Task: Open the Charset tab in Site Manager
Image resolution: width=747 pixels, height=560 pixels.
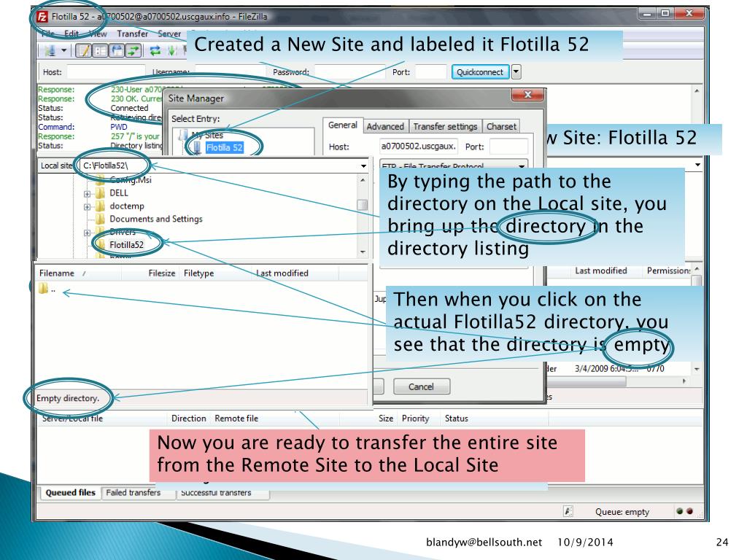Action: [x=501, y=126]
